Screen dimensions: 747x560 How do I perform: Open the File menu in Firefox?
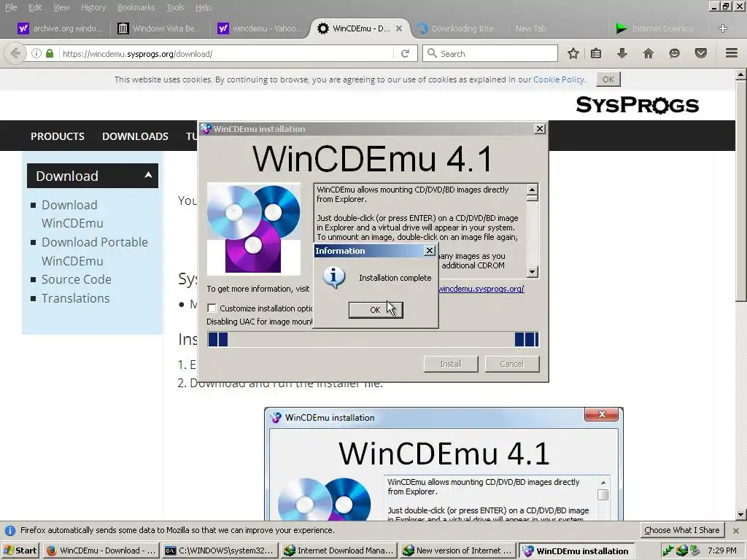[x=11, y=7]
